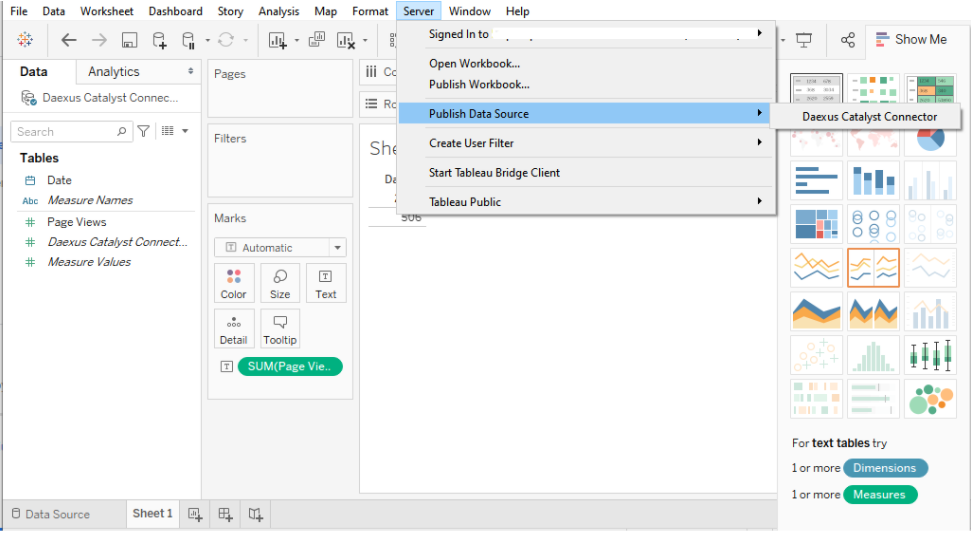Open the Help menu
This screenshot has height=539, width=971.
tap(517, 11)
